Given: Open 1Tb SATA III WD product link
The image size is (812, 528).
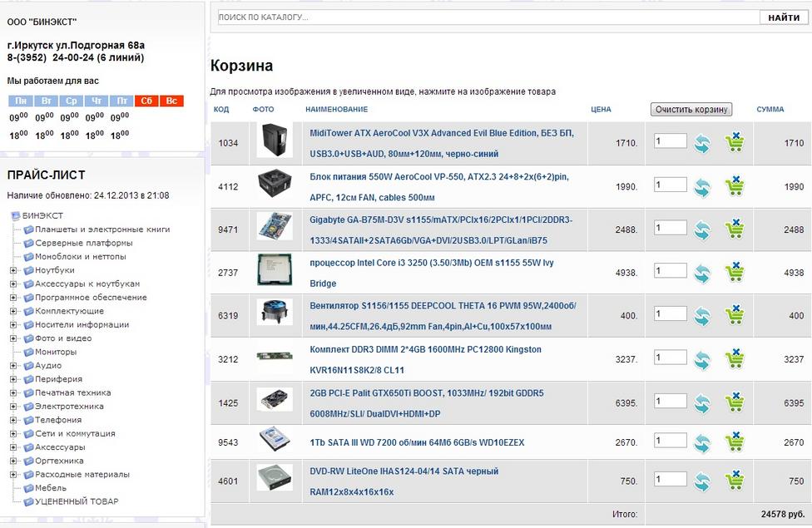Looking at the screenshot, I should (x=417, y=442).
